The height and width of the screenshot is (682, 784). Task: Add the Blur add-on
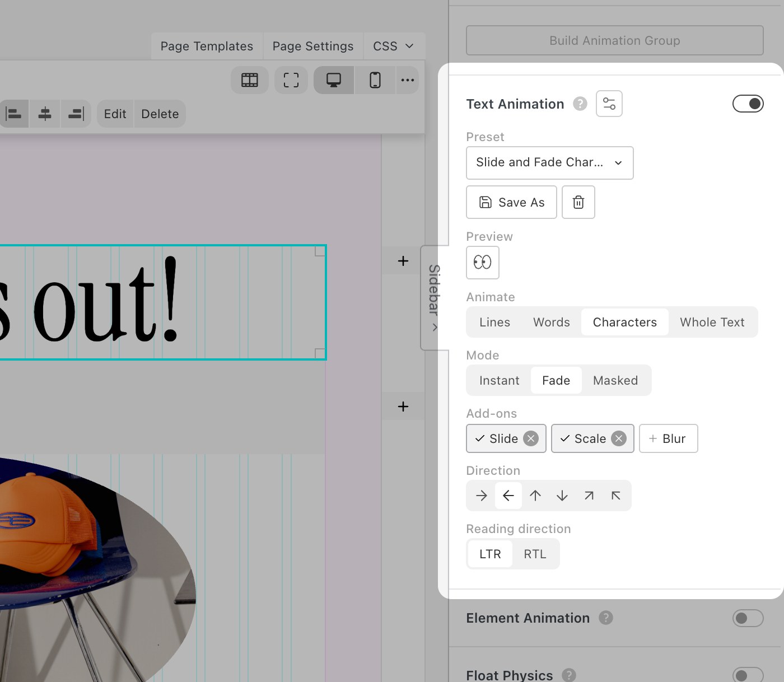click(x=669, y=438)
